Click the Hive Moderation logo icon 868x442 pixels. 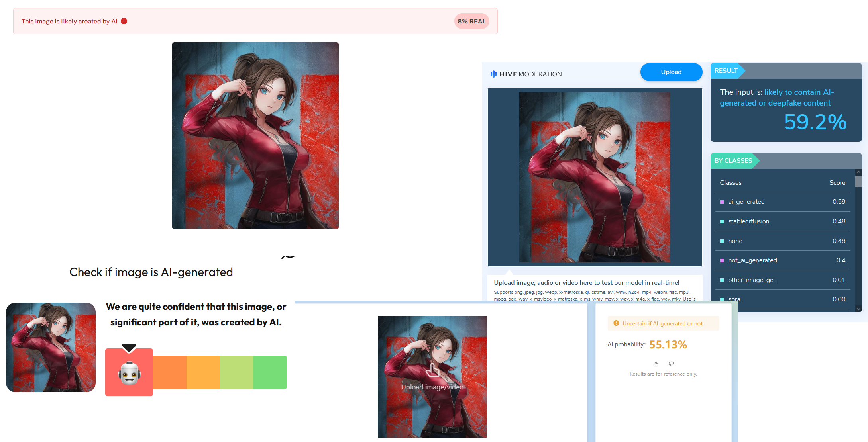(493, 74)
